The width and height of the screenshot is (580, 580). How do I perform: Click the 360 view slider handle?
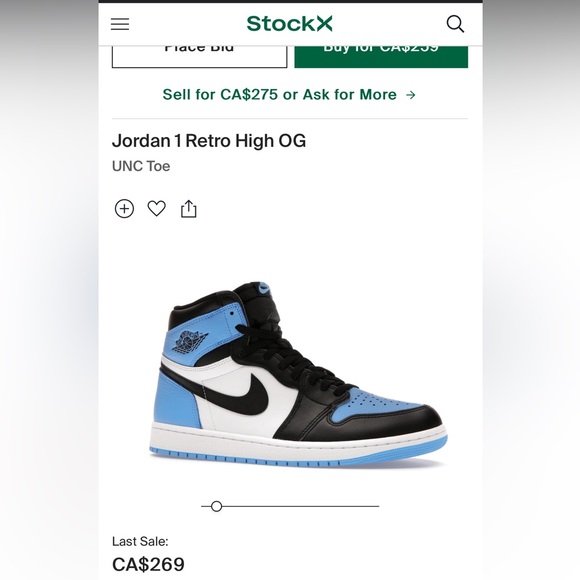point(216,506)
